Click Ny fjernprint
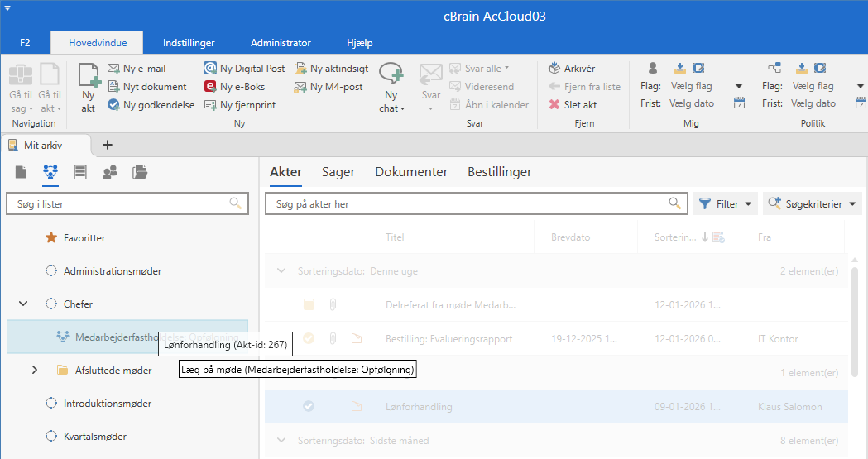The width and height of the screenshot is (868, 459). coord(240,105)
